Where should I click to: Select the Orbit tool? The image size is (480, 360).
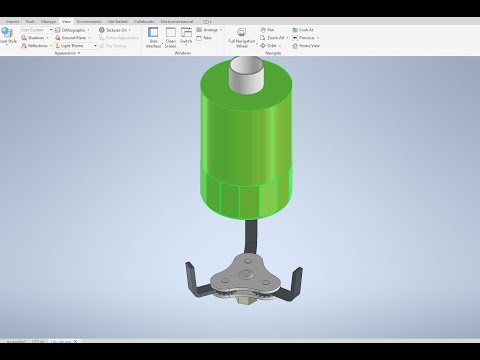point(269,46)
